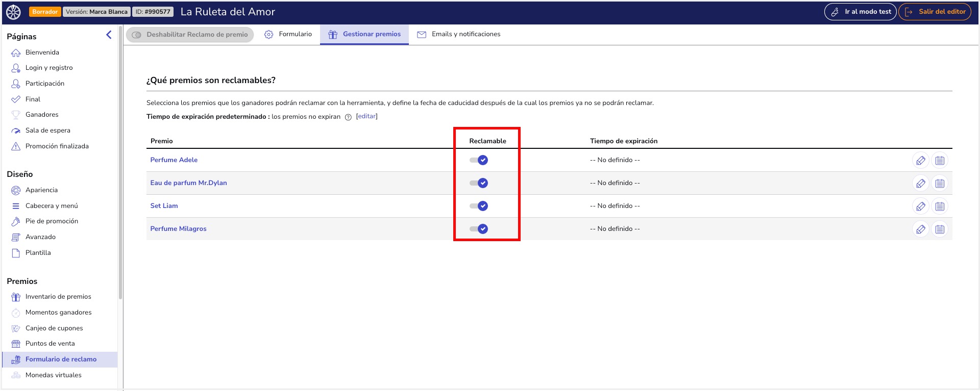Click the list icon for Perfume Adele
Image resolution: width=980 pixels, height=391 pixels.
point(940,161)
